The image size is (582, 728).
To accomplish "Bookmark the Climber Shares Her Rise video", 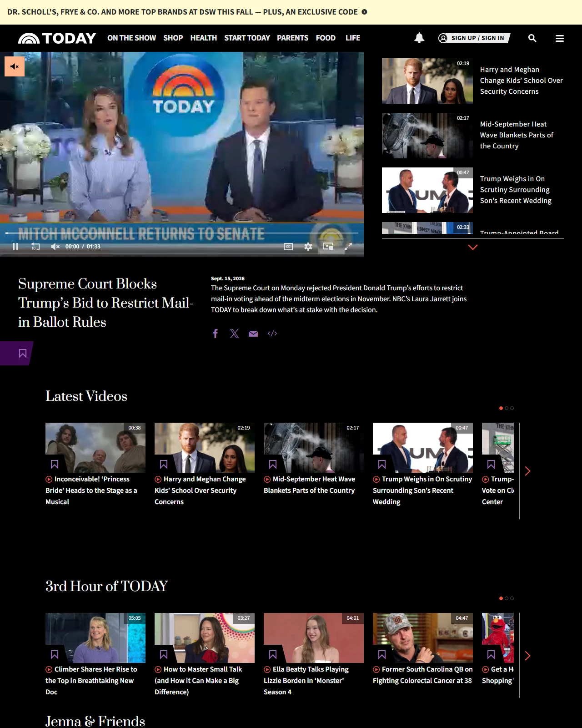I will [55, 654].
